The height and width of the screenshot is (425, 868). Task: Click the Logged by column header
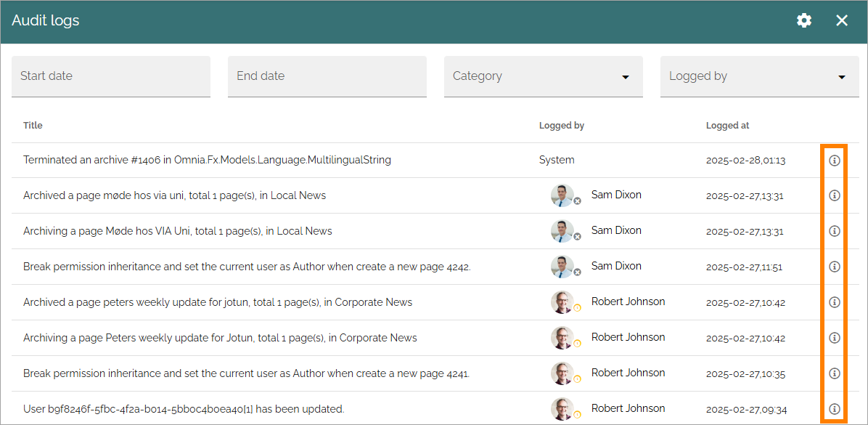pyautogui.click(x=562, y=125)
